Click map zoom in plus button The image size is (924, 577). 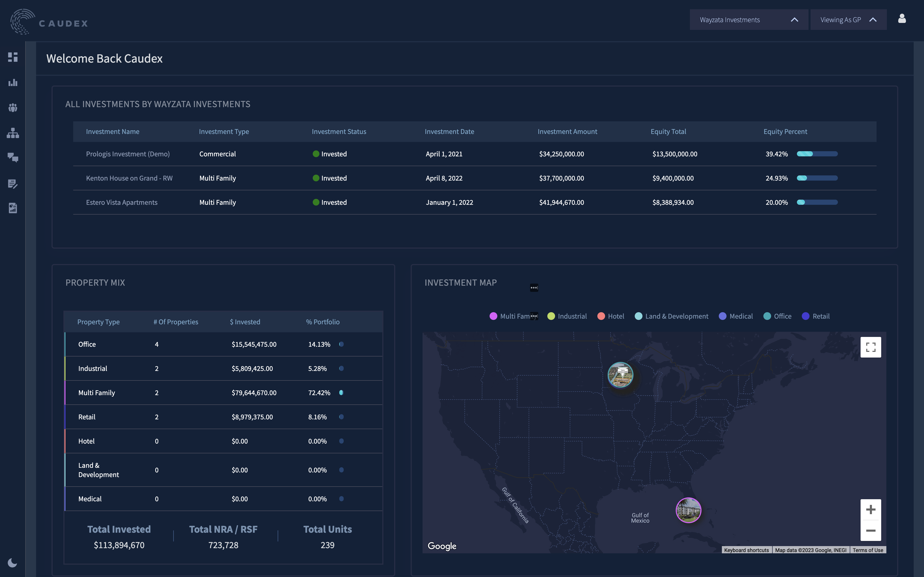(870, 510)
